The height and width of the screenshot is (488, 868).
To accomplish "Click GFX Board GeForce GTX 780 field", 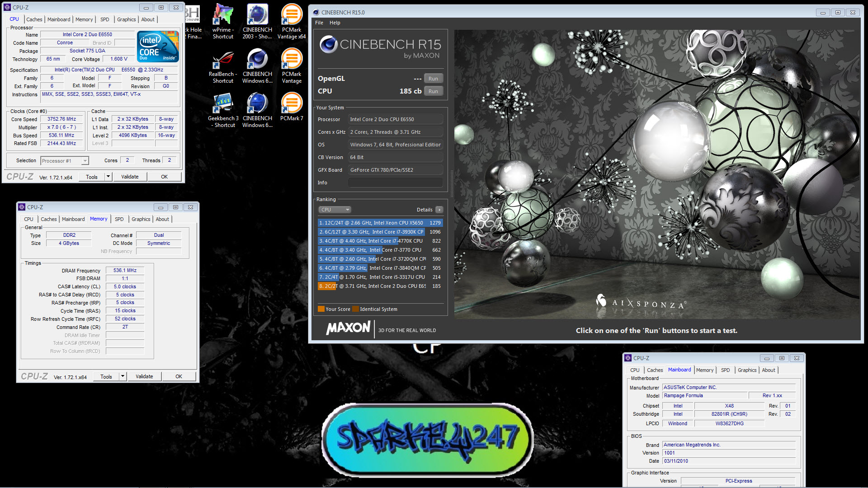I will point(396,170).
